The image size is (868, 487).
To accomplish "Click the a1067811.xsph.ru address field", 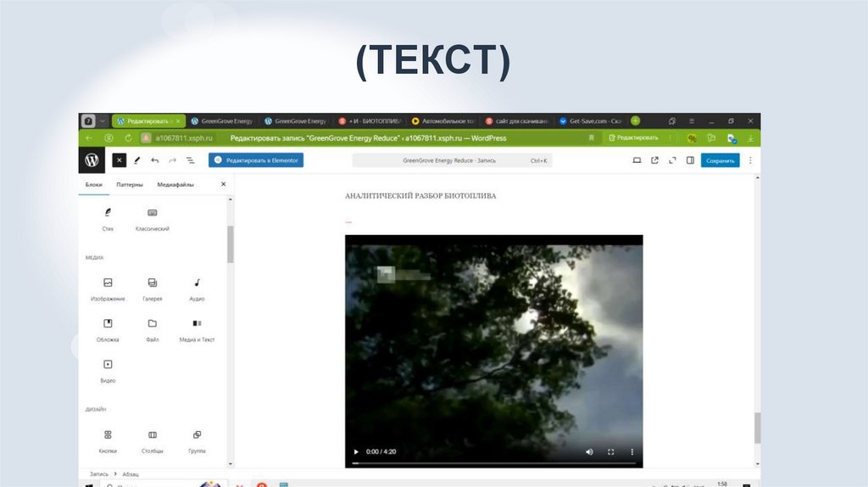I will pos(184,138).
